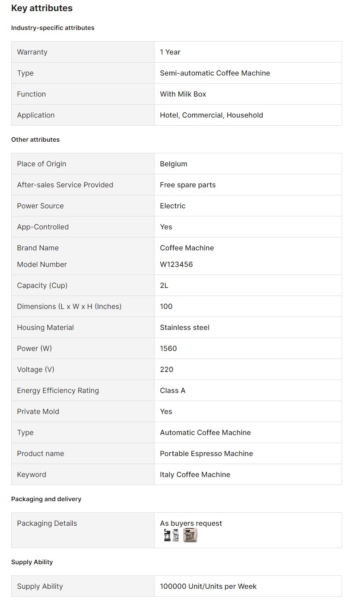Select 'Hotel, Commercial, Household' application value
This screenshot has width=364, height=600.
(211, 115)
